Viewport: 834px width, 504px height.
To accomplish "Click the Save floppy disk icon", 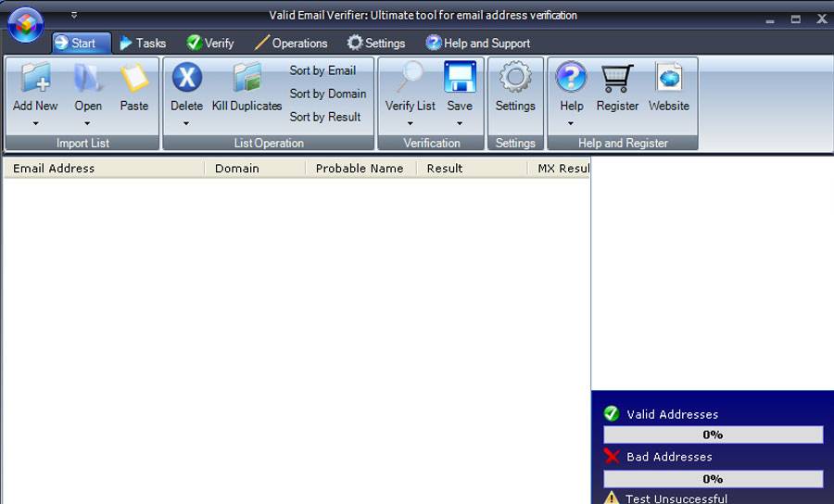I will (460, 79).
